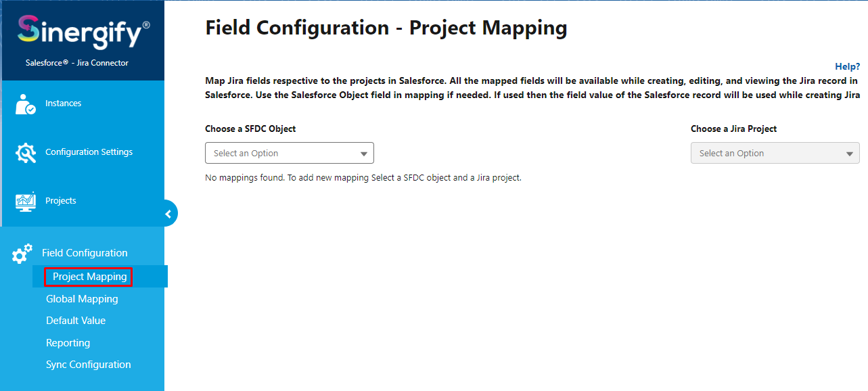Open Sync Configuration page
Viewport: 868px width, 391px height.
(x=89, y=365)
